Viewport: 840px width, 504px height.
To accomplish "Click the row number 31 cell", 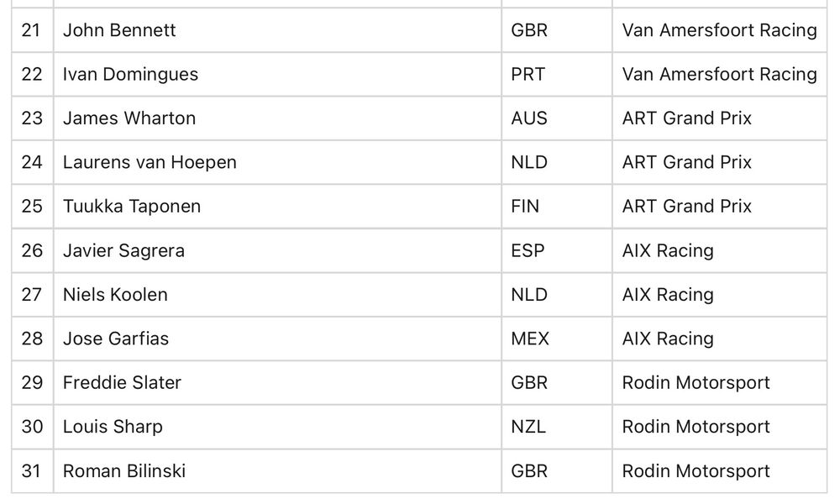I will 31,470.
